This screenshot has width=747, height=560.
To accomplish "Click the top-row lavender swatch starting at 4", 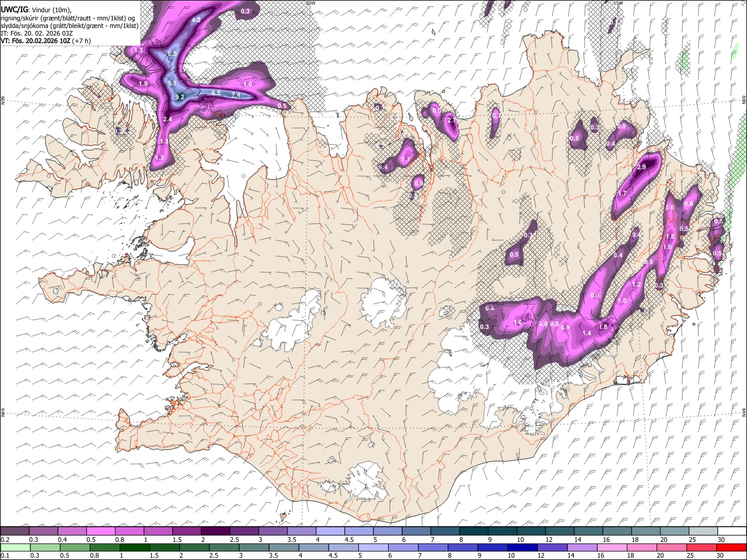I will pos(330,531).
